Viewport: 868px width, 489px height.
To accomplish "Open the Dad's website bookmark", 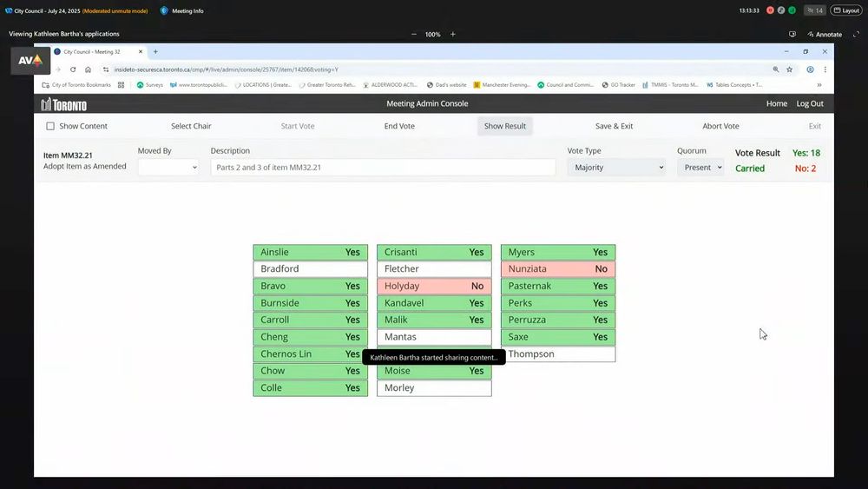I will [x=446, y=85].
